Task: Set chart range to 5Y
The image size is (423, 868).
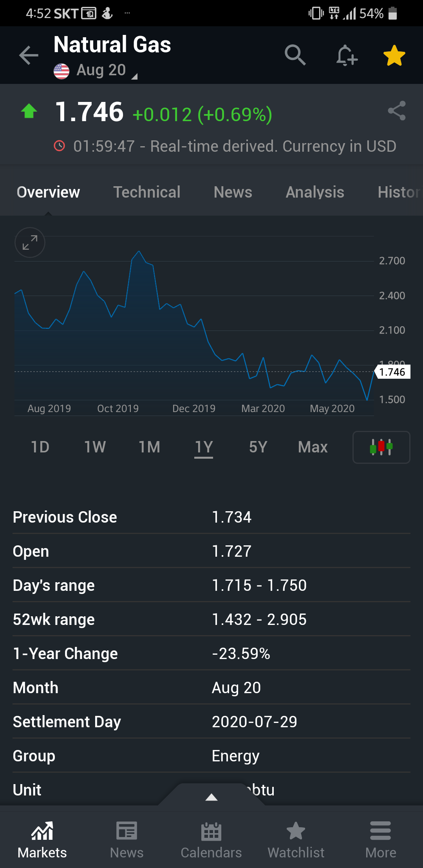Action: pyautogui.click(x=258, y=447)
